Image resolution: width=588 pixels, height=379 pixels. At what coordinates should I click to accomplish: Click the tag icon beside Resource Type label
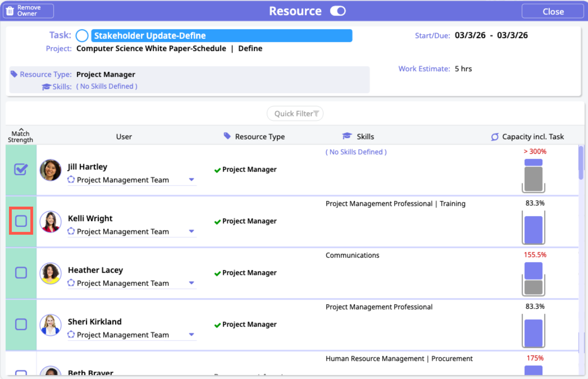[x=14, y=74]
